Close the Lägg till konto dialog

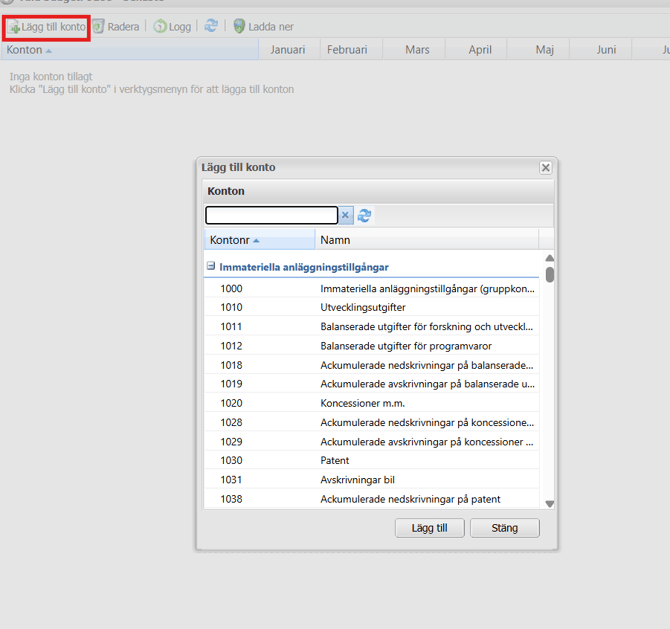[545, 168]
